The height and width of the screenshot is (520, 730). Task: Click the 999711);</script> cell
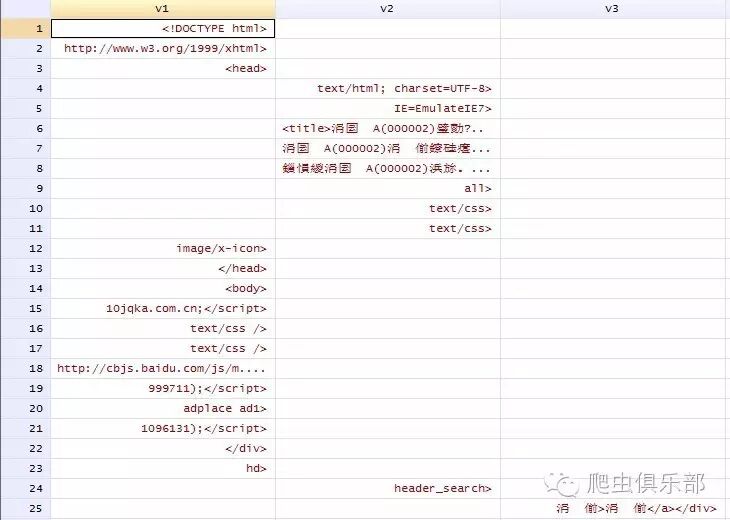pos(162,388)
